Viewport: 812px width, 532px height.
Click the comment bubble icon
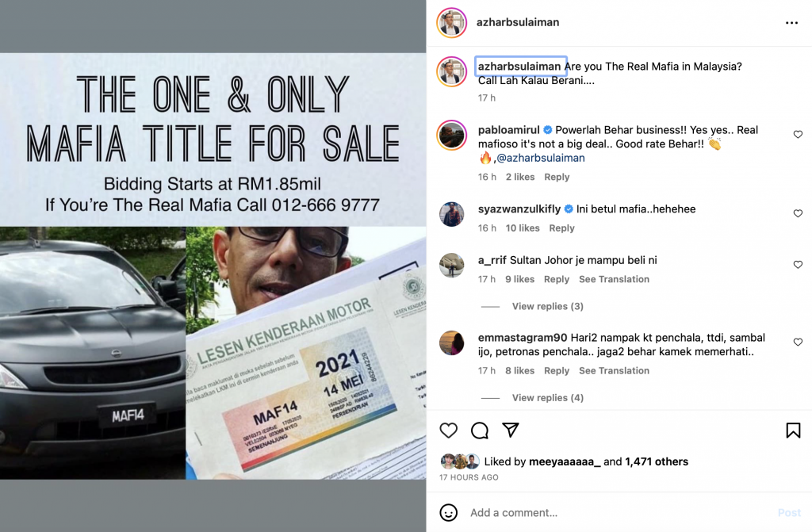point(480,431)
